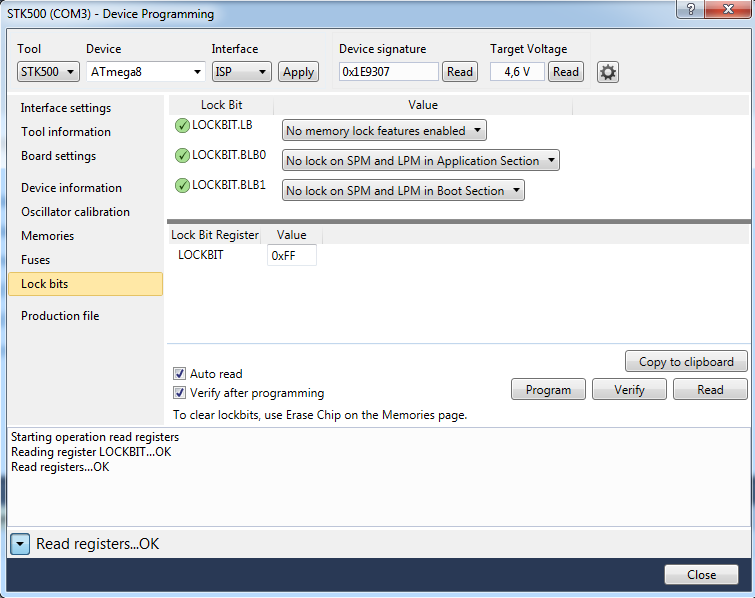
Task: Click Copy to clipboard button
Action: 686,362
